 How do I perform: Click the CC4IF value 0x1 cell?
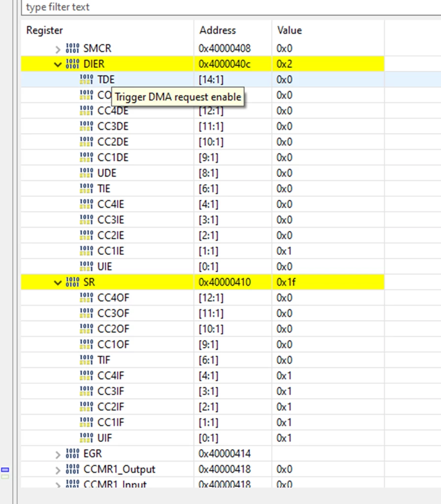328,376
